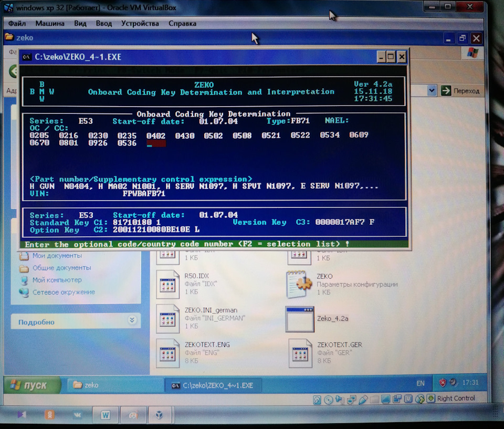Open Сетевое окружение link
The image size is (504, 429).
[x=64, y=292]
